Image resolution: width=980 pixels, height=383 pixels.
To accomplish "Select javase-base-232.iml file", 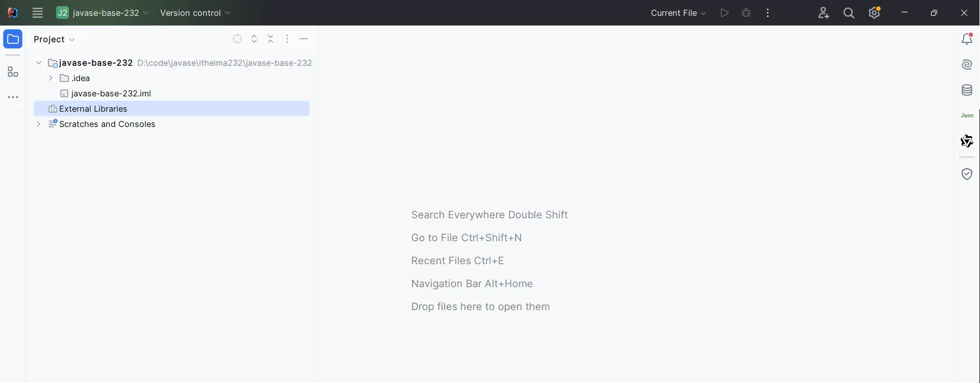I will (x=111, y=93).
